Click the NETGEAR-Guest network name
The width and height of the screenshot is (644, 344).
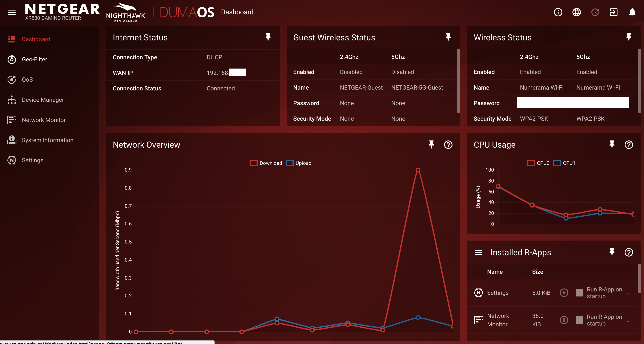(361, 87)
